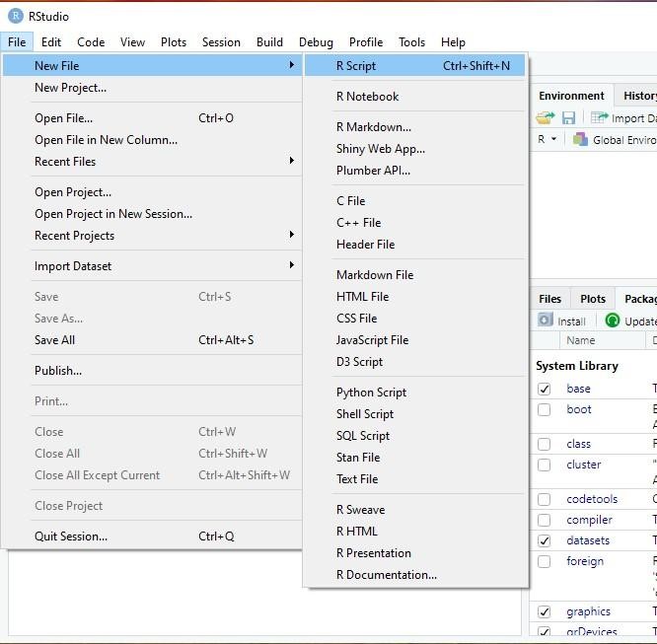Check the cluster package checkbox
The image size is (657, 644).
tap(544, 465)
